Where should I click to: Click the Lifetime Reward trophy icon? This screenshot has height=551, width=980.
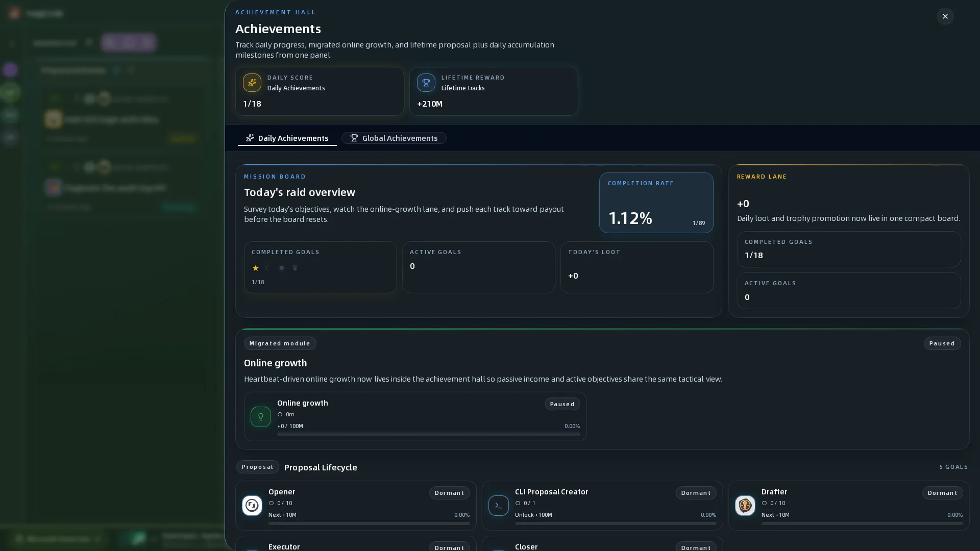point(426,83)
